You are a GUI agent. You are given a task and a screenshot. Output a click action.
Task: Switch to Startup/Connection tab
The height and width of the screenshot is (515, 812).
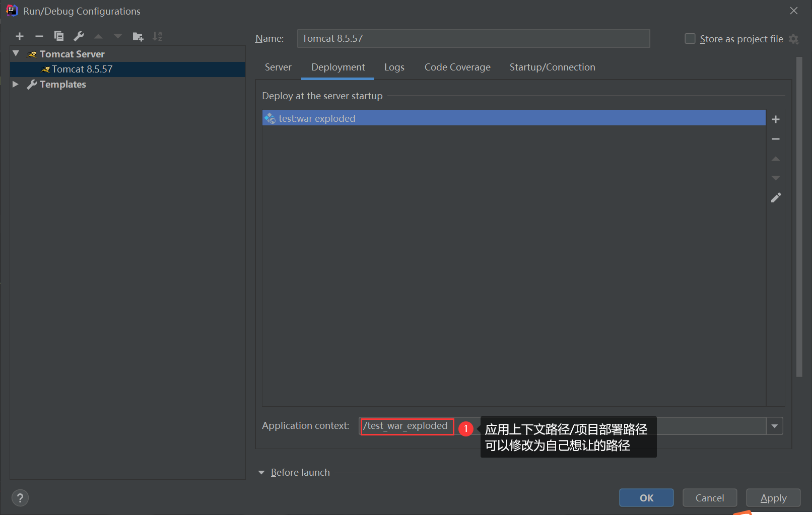[552, 67]
